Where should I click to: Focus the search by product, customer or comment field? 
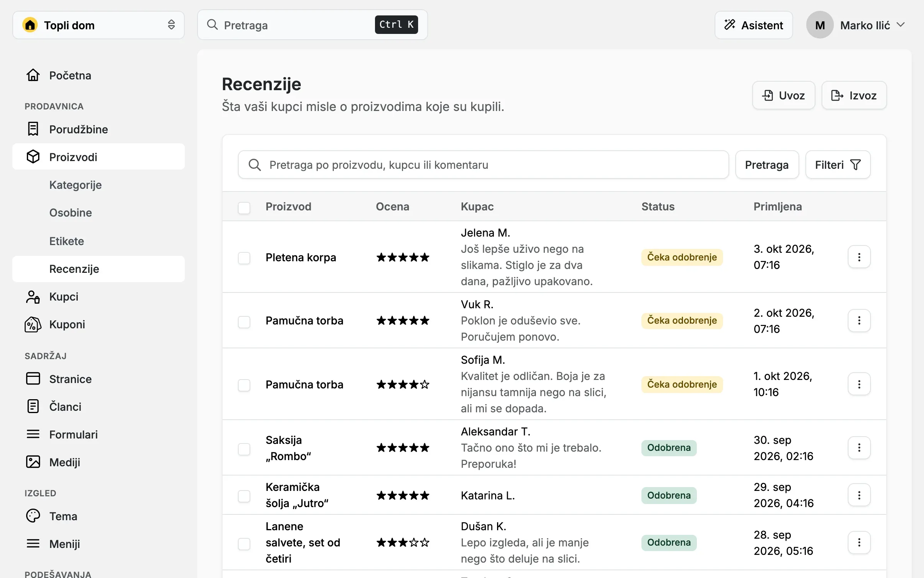click(x=483, y=165)
